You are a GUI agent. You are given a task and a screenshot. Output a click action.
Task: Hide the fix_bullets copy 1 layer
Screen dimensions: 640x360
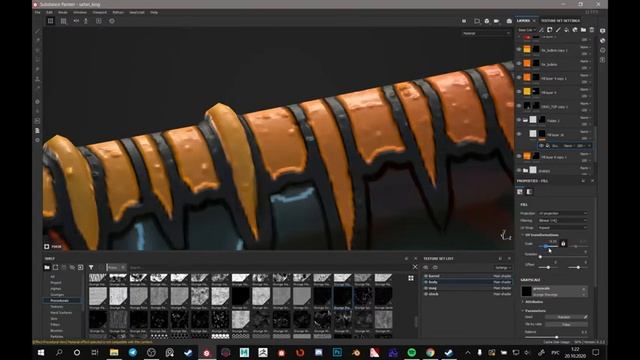click(x=519, y=50)
